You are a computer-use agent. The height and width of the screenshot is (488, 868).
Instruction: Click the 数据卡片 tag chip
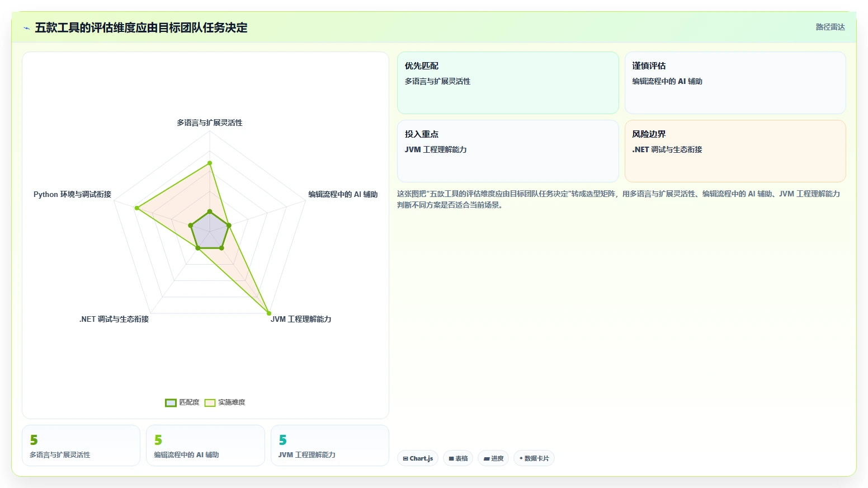[534, 458]
